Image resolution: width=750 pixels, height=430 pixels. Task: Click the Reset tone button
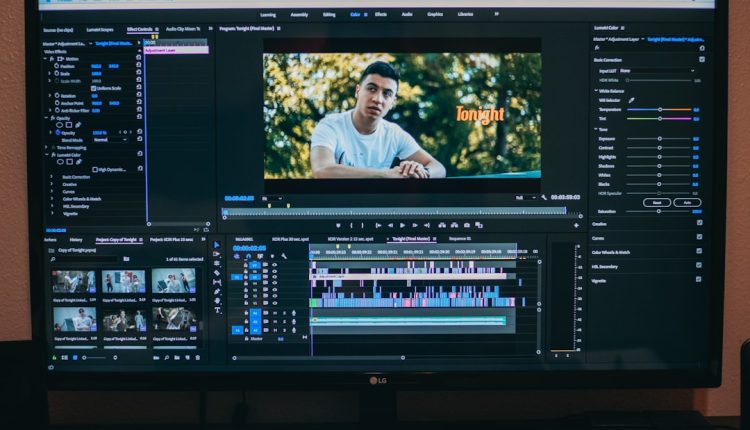tap(657, 202)
